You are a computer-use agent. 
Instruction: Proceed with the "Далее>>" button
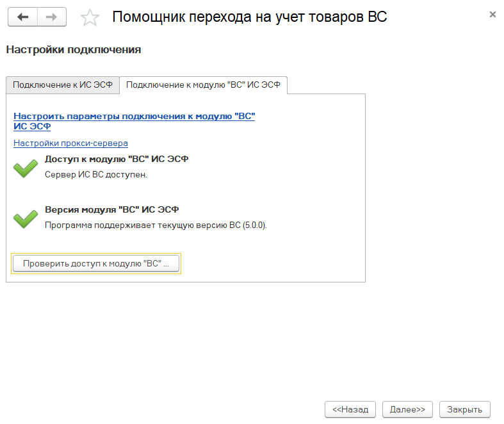click(x=407, y=409)
